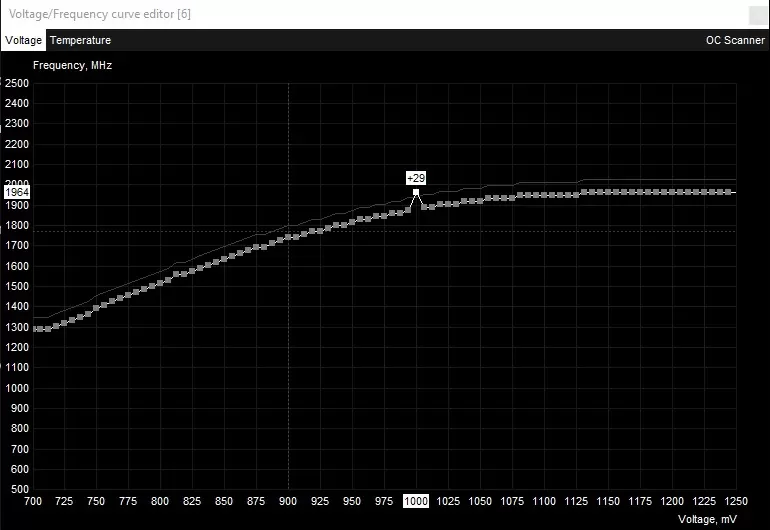
Task: Choose the curve point at 950 mV
Action: pyautogui.click(x=353, y=221)
